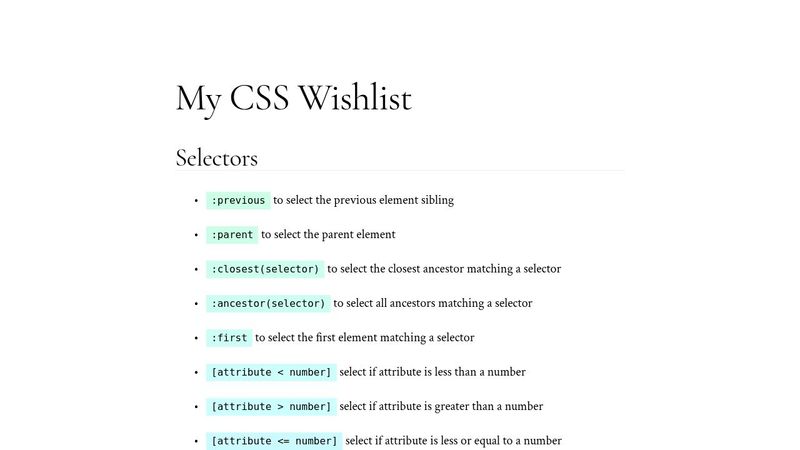Click text "select if attribute is less than a number"
The height and width of the screenshot is (450, 800).
tap(432, 372)
